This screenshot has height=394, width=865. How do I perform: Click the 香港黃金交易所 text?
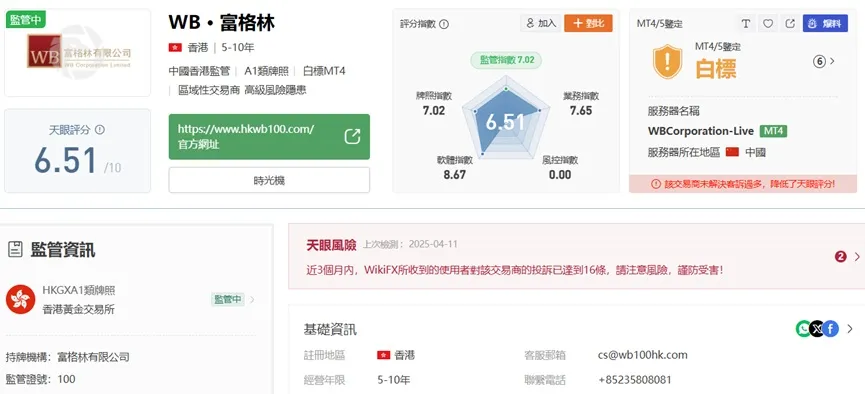[79, 310]
